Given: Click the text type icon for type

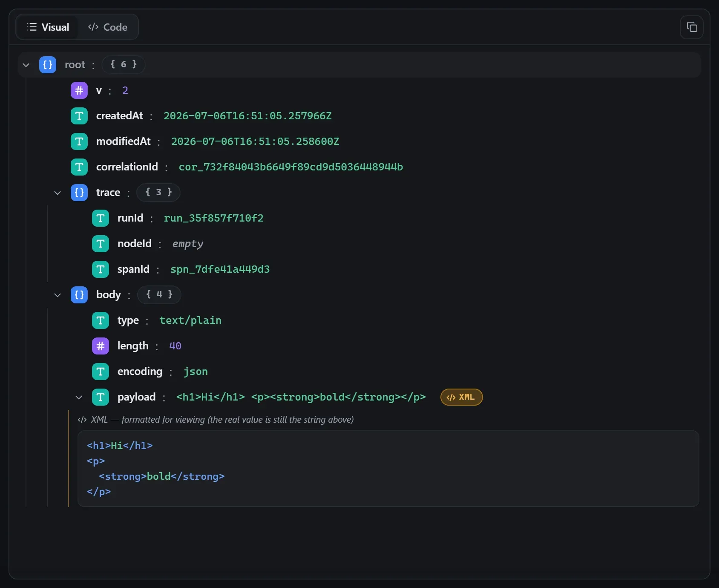Looking at the screenshot, I should pyautogui.click(x=101, y=320).
